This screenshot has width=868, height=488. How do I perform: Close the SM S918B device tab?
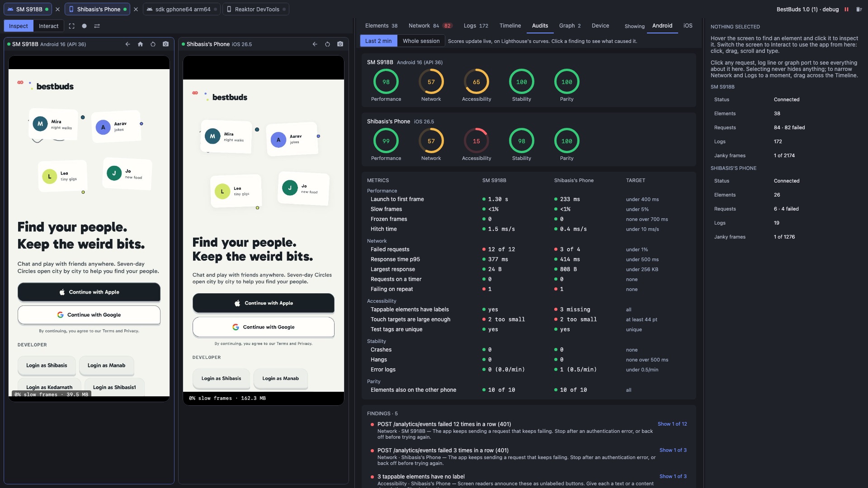tap(57, 9)
